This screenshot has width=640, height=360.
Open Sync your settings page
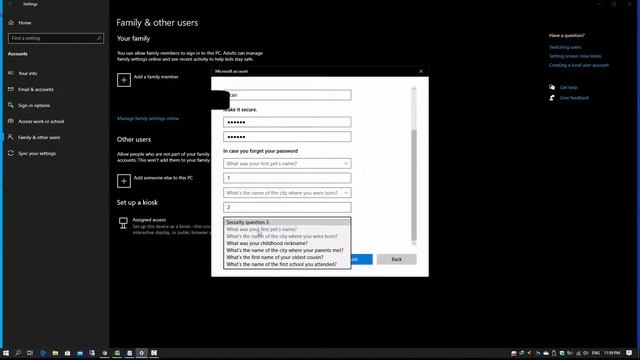37,153
